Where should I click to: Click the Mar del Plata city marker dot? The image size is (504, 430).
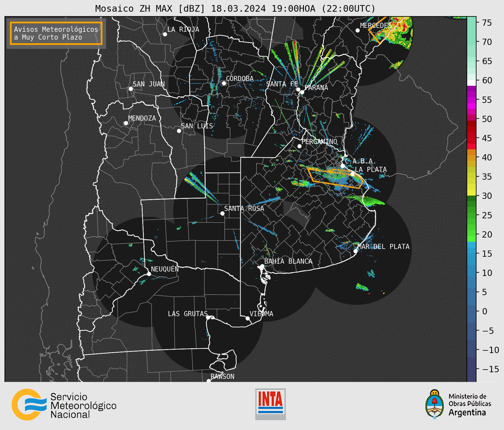point(356,251)
